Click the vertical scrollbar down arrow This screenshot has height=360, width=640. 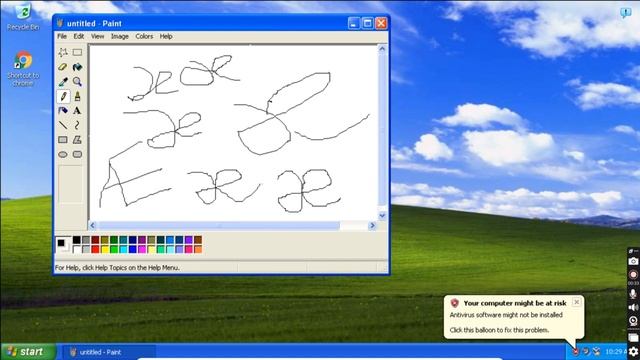382,215
